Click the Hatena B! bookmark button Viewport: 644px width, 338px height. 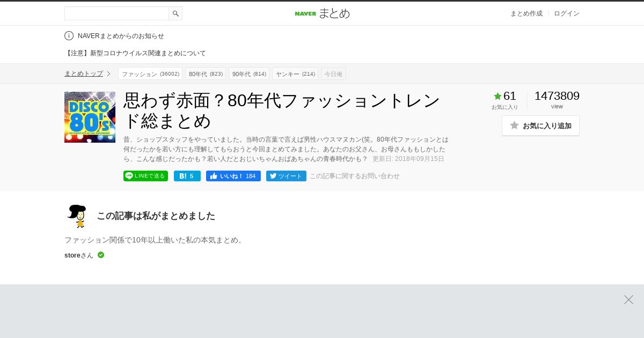pyautogui.click(x=187, y=176)
